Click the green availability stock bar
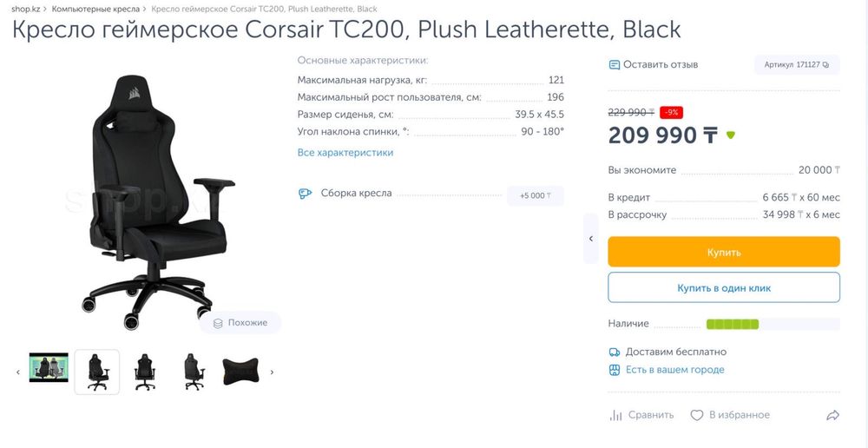This screenshot has width=868, height=448. click(733, 324)
